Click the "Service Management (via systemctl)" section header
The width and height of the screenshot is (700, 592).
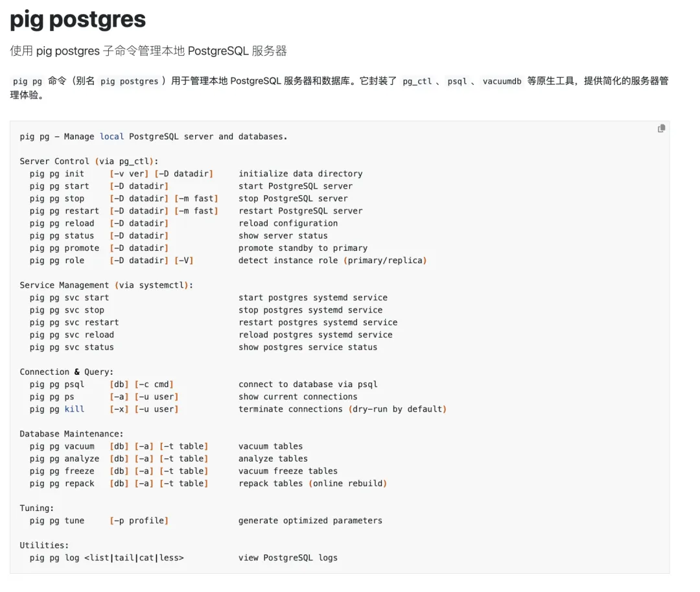(x=106, y=285)
